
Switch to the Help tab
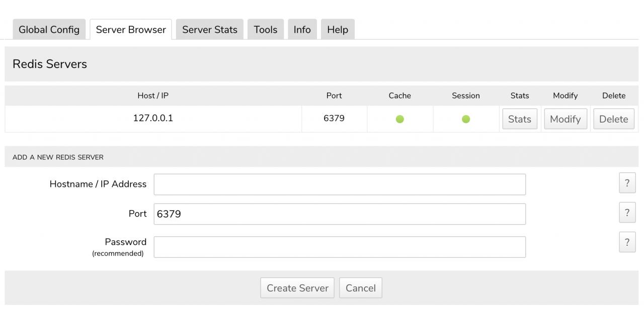(x=338, y=30)
